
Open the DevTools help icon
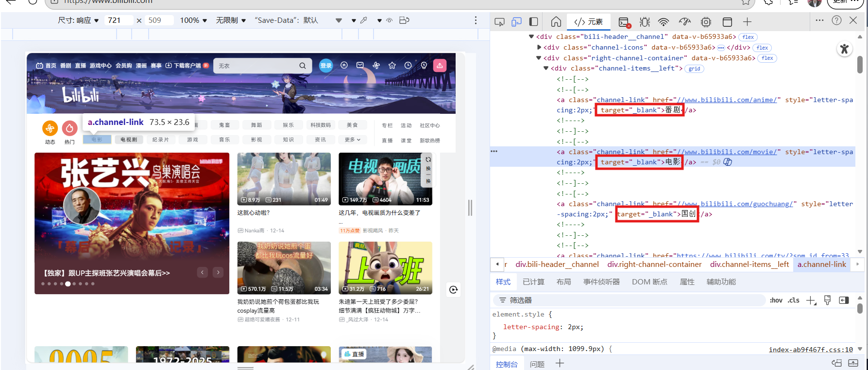(836, 20)
